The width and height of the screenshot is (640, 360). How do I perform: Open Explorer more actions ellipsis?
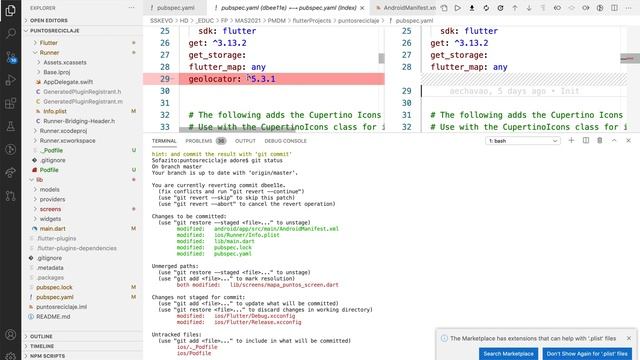pyautogui.click(x=131, y=8)
